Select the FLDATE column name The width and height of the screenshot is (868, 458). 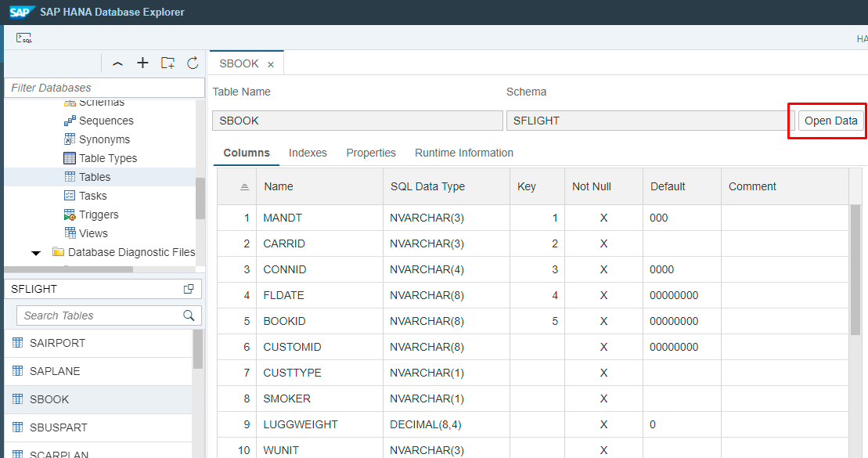click(x=283, y=295)
